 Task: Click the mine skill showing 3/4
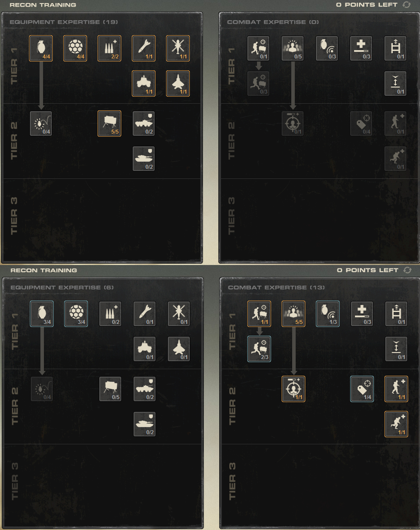[76, 314]
